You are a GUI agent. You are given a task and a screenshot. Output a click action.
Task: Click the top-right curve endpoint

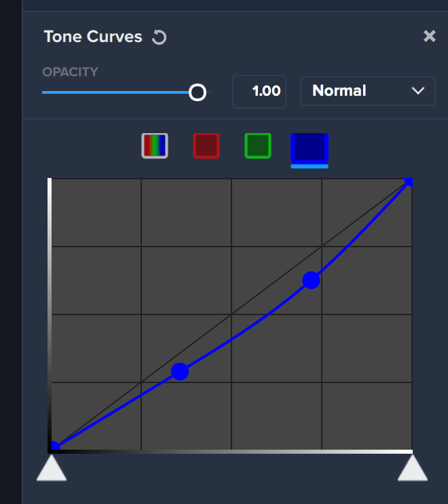coord(409,182)
